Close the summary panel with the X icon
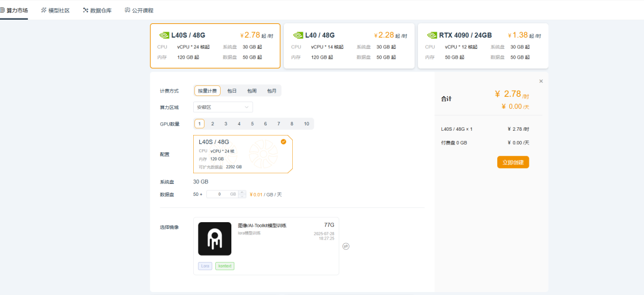 [541, 81]
